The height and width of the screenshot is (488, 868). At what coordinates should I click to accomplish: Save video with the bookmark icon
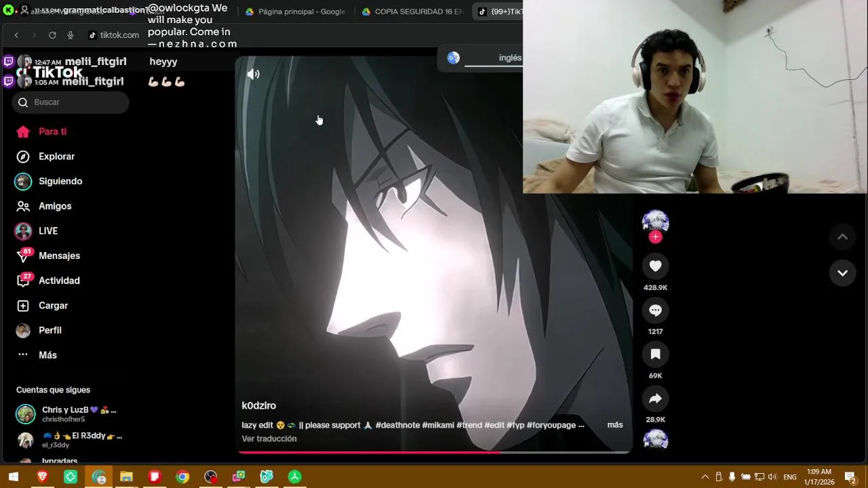(x=655, y=354)
